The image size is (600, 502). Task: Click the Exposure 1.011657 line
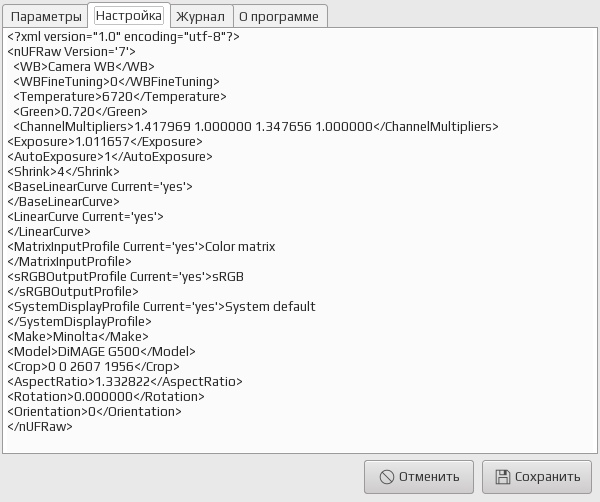point(105,142)
